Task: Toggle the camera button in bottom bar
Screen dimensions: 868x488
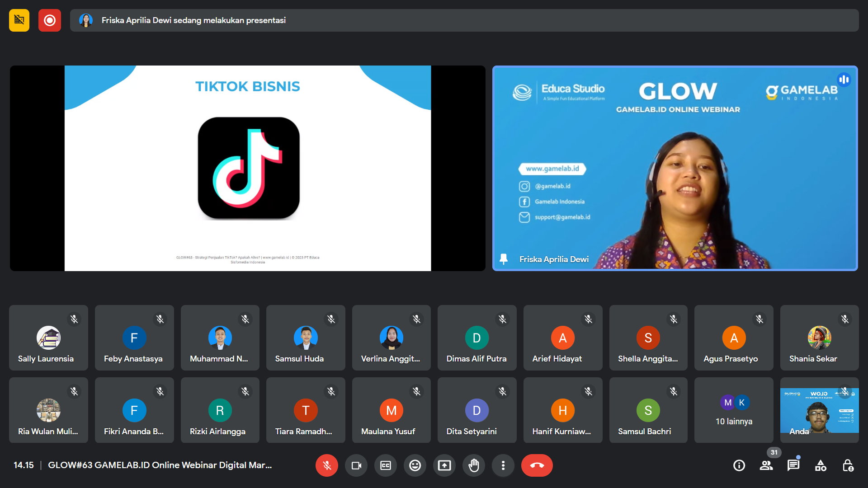Action: click(356, 465)
